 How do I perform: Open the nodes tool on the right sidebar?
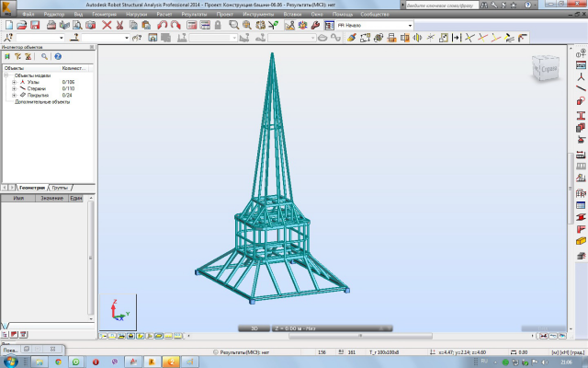(x=581, y=77)
